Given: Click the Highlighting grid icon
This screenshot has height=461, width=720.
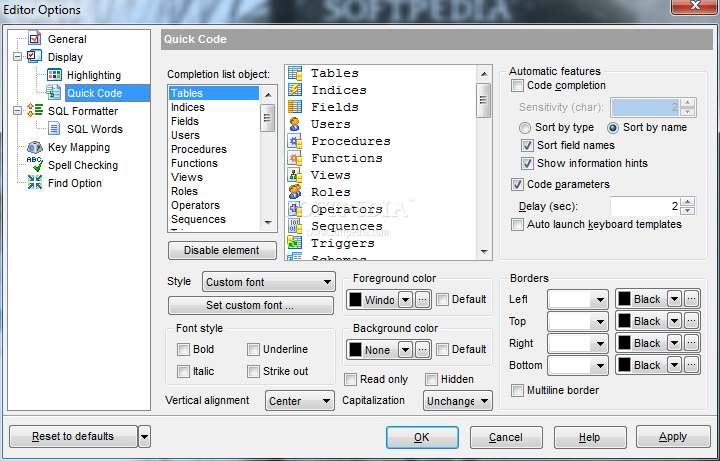Looking at the screenshot, I should (54, 75).
